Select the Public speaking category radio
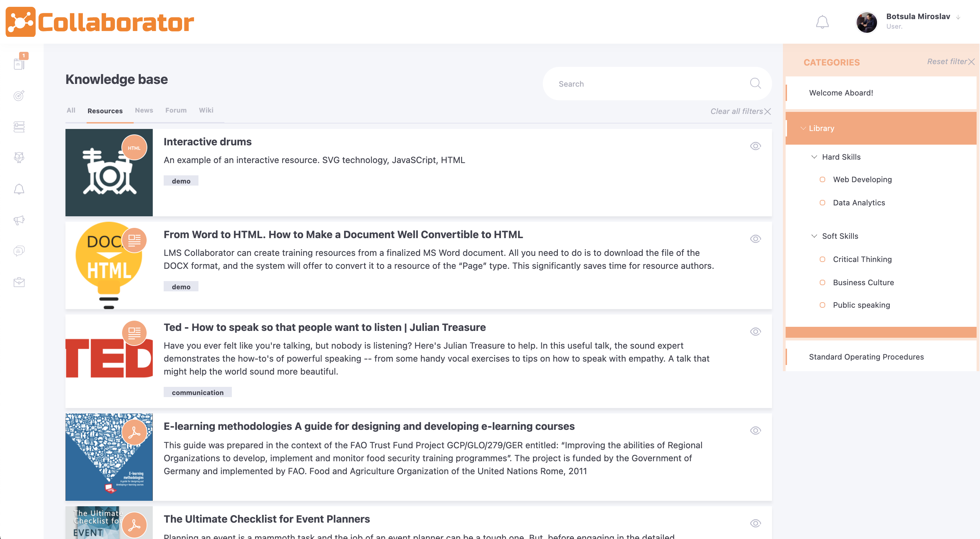The width and height of the screenshot is (980, 539). [822, 305]
